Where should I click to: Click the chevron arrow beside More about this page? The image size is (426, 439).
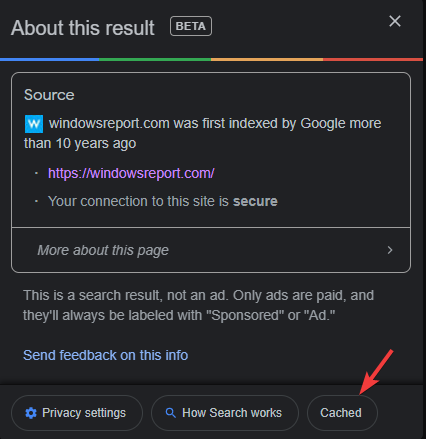[390, 250]
